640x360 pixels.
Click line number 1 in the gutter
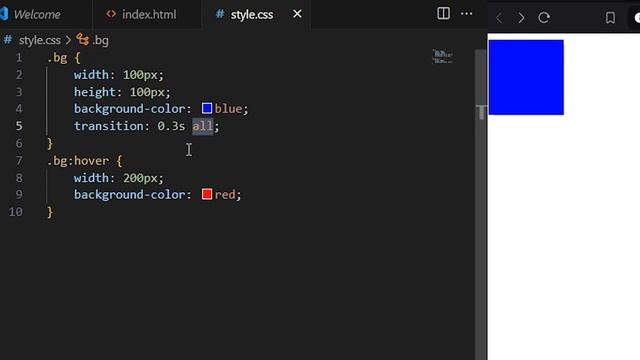pos(19,58)
